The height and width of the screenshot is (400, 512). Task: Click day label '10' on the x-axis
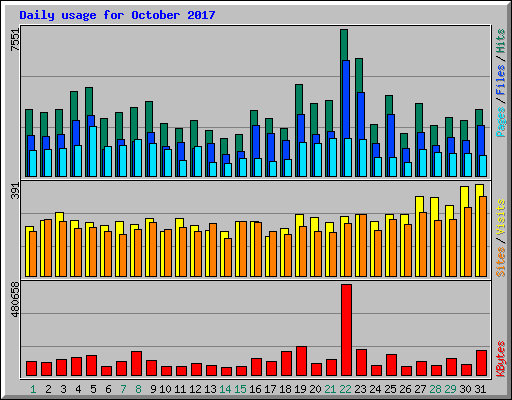pyautogui.click(x=165, y=389)
